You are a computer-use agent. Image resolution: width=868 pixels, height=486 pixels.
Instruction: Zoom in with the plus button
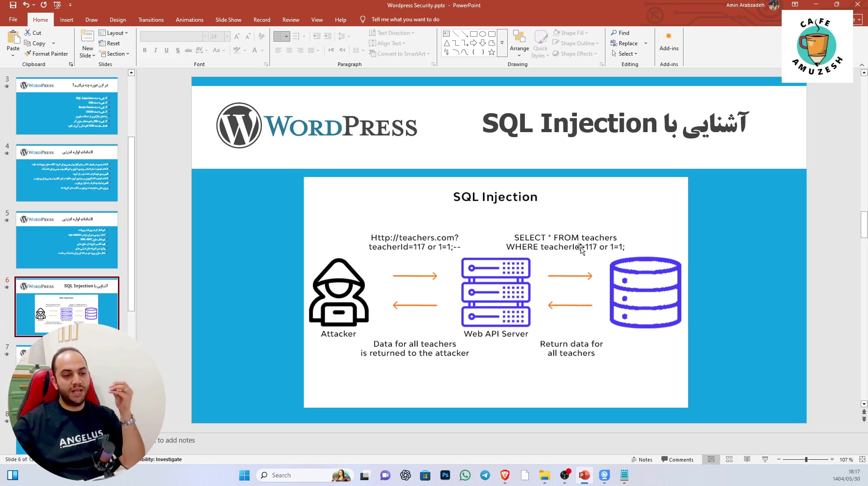coord(832,459)
